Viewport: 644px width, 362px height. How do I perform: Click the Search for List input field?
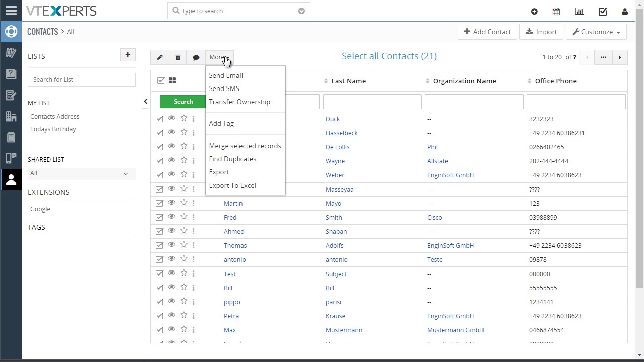point(82,79)
